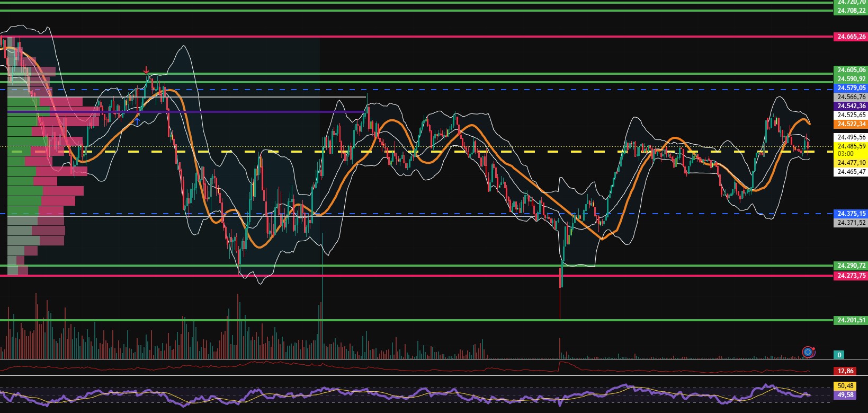Click the green 24.605,06 price label
Viewport: 868px width, 413px height.
(851, 70)
